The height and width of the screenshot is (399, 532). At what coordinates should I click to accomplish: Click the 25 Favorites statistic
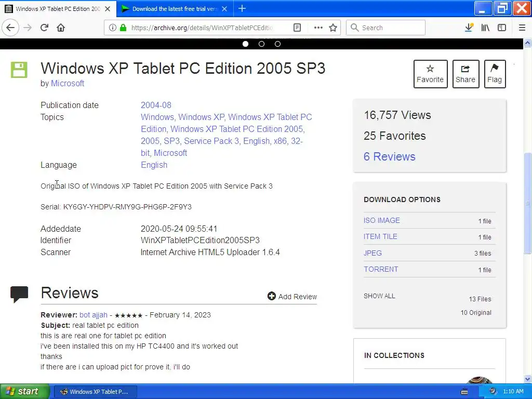[x=395, y=136]
